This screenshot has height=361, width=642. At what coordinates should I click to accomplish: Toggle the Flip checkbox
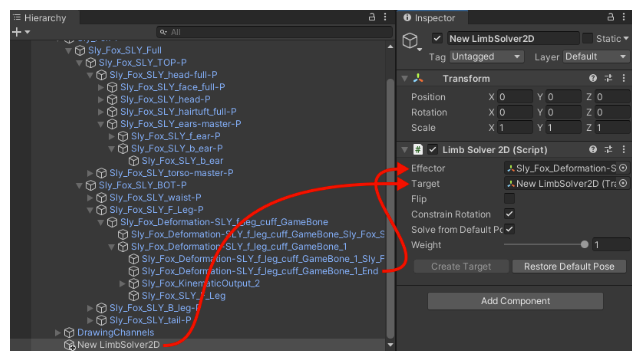[x=509, y=199]
